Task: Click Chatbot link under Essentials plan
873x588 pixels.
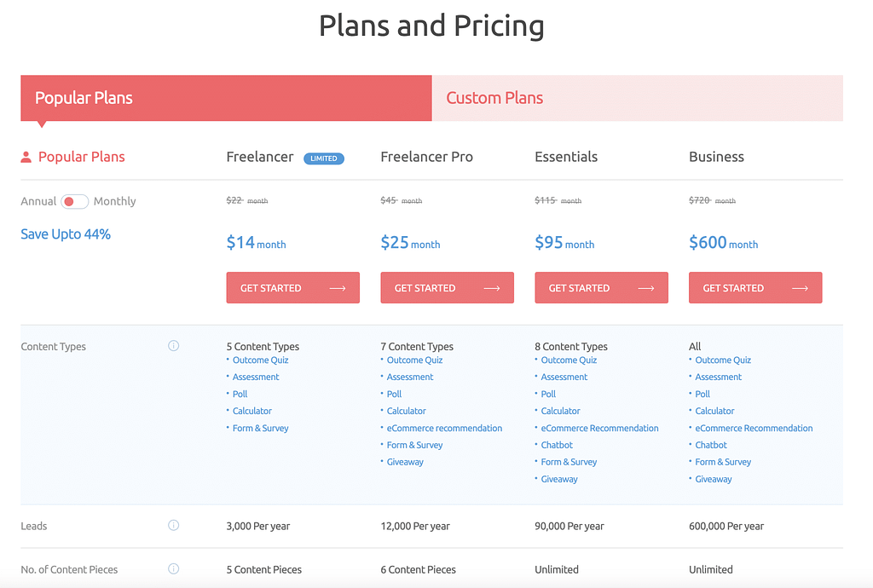Action: tap(557, 445)
